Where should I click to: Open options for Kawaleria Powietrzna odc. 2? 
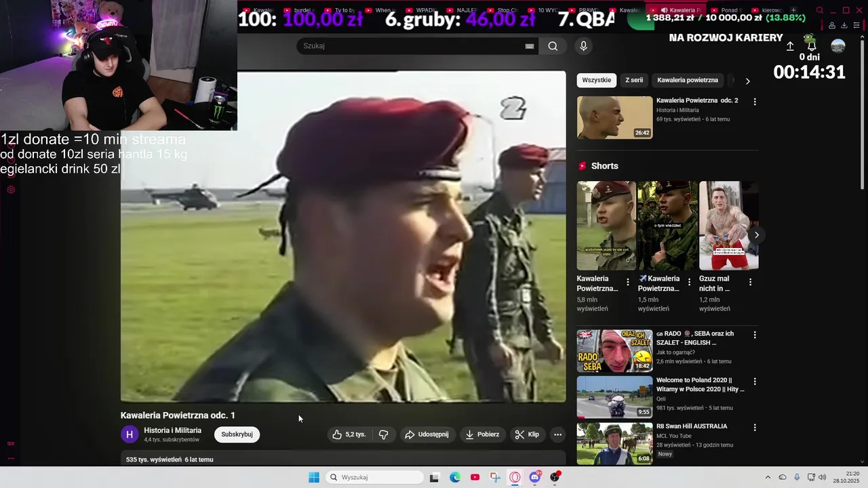(755, 102)
